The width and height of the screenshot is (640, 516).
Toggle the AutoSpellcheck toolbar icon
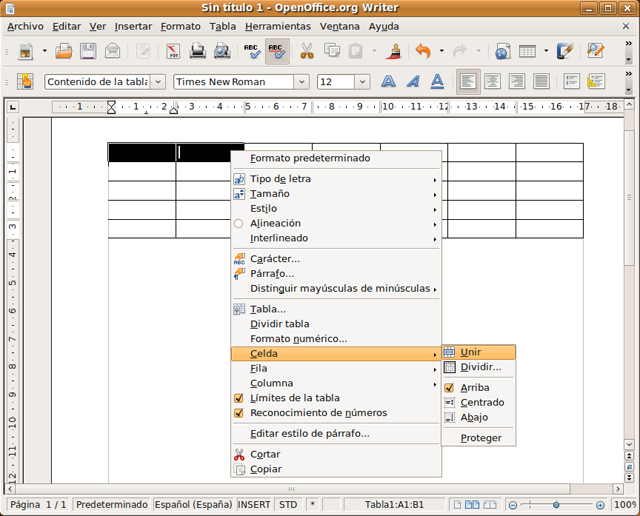(x=277, y=51)
